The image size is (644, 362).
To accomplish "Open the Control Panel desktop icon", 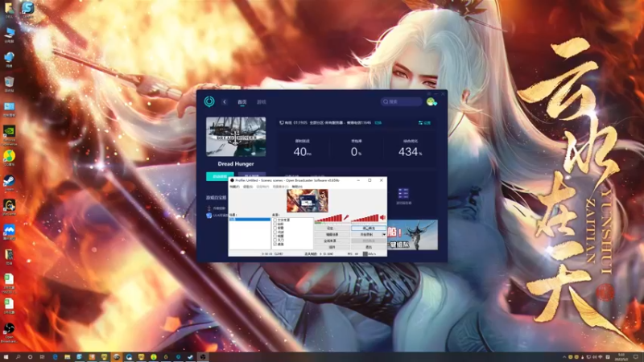I will 9,109.
